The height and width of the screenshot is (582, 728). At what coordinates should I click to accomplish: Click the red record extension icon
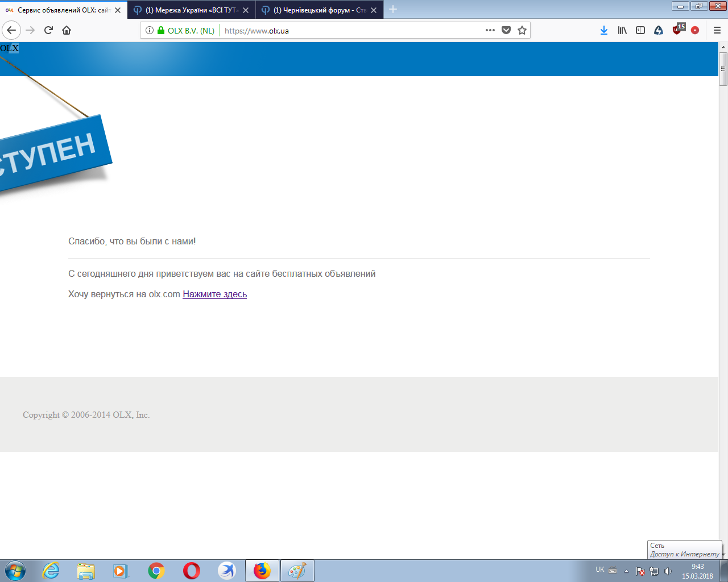coord(695,30)
